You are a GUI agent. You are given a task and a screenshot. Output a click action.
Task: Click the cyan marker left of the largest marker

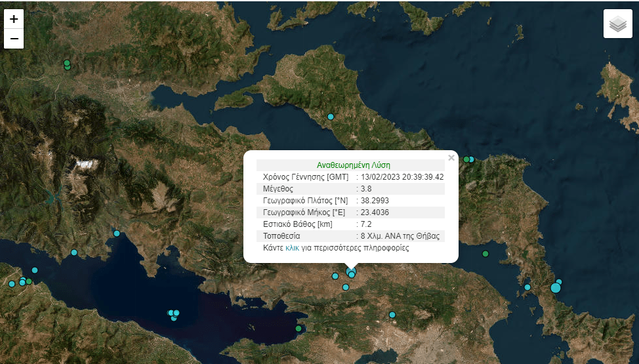[527, 287]
